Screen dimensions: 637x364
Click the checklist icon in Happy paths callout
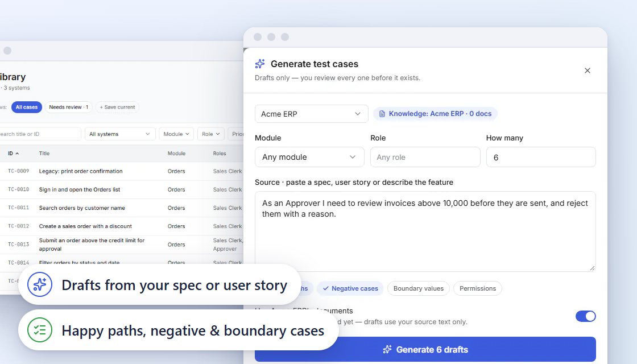click(x=40, y=330)
